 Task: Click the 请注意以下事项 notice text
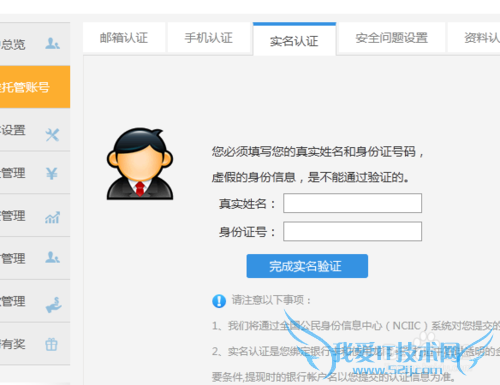[x=271, y=300]
